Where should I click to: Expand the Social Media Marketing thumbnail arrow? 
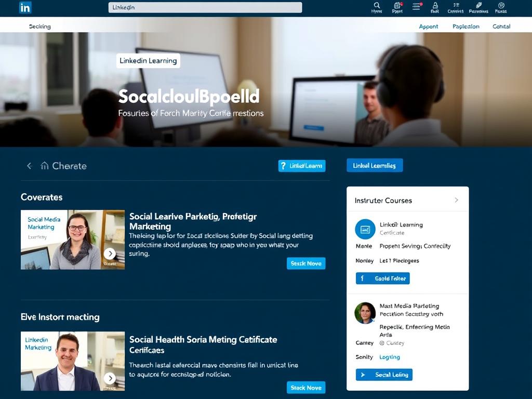110,254
